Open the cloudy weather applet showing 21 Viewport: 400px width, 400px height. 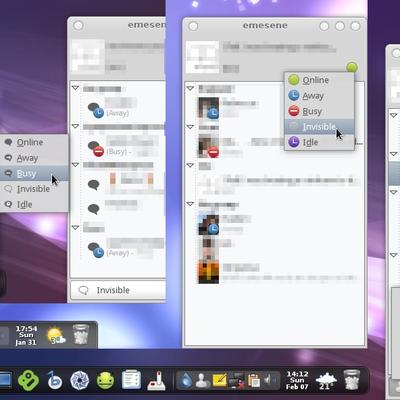[x=326, y=381]
